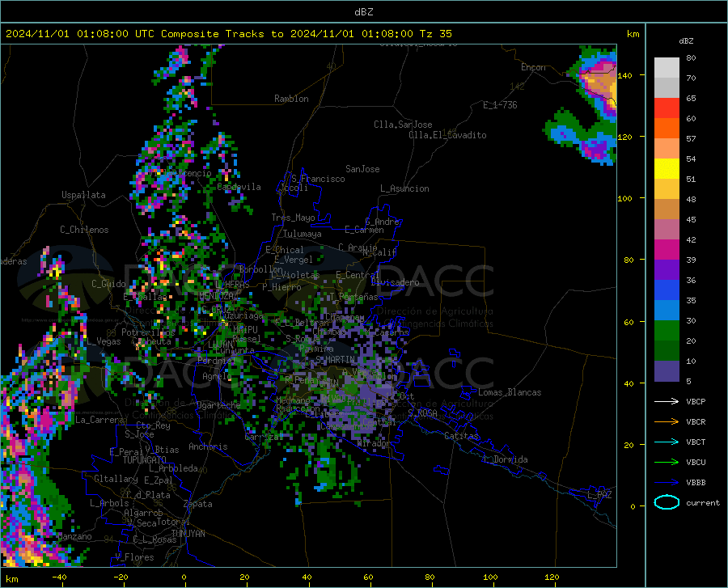Click the '140' tick on the vertical axis
The image size is (728, 588).
625,75
